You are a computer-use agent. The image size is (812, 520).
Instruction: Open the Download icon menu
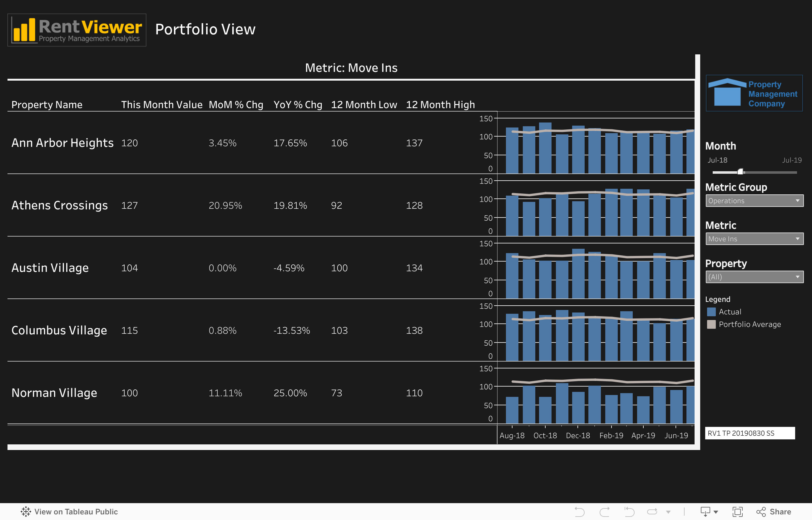(x=708, y=512)
